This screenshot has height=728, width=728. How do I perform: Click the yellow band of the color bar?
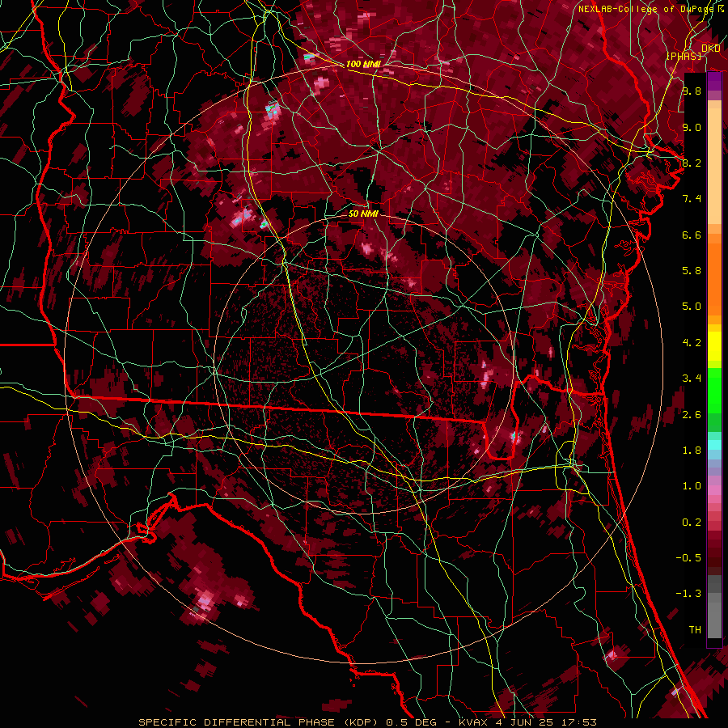pyautogui.click(x=714, y=346)
